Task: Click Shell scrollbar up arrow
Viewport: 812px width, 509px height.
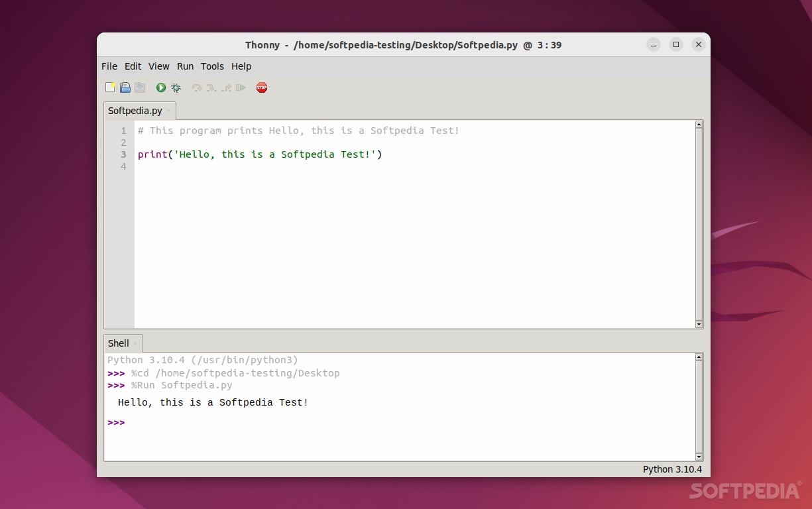Action: point(699,357)
